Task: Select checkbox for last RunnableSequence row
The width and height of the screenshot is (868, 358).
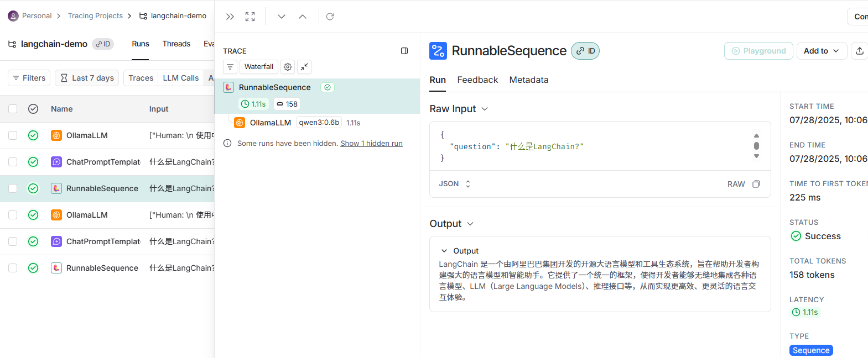Action: point(13,268)
